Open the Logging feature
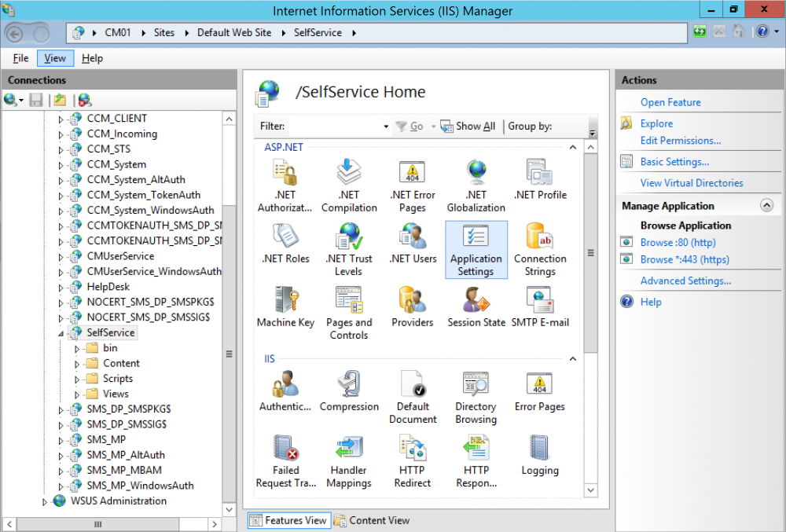This screenshot has width=786, height=532. (540, 455)
